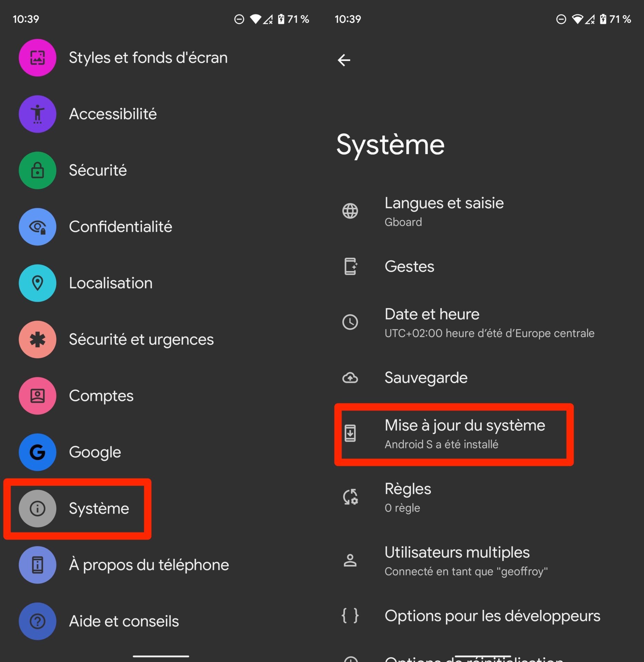644x662 pixels.
Task: Open Règles with 0 règle
Action: click(x=483, y=498)
